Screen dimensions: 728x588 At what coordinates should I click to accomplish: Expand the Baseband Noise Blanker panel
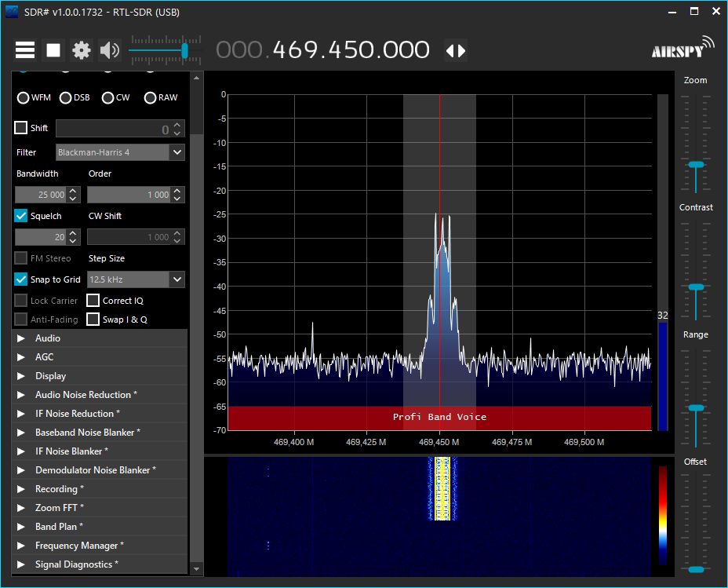coord(100,433)
